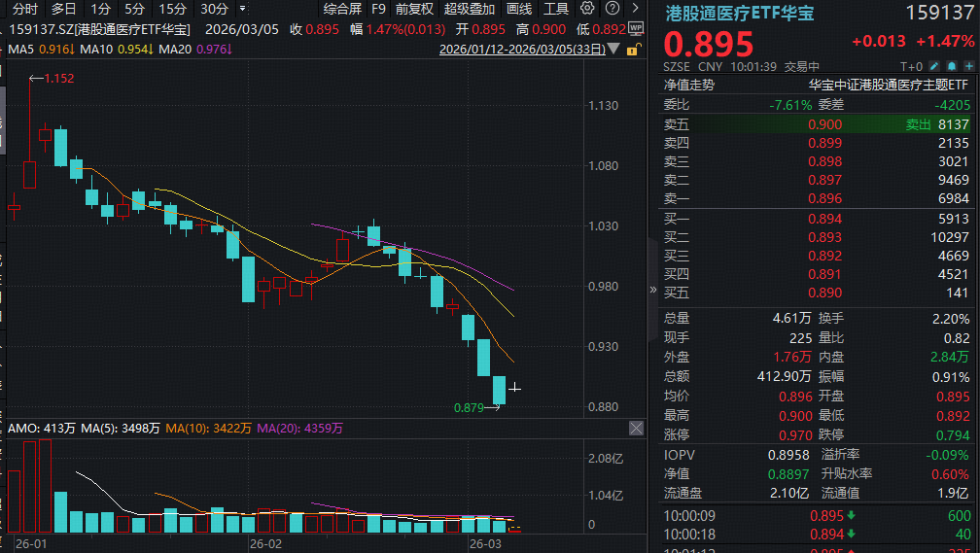The width and height of the screenshot is (980, 553).
Task: Switch to 多日 multi-day view
Action: click(x=64, y=10)
